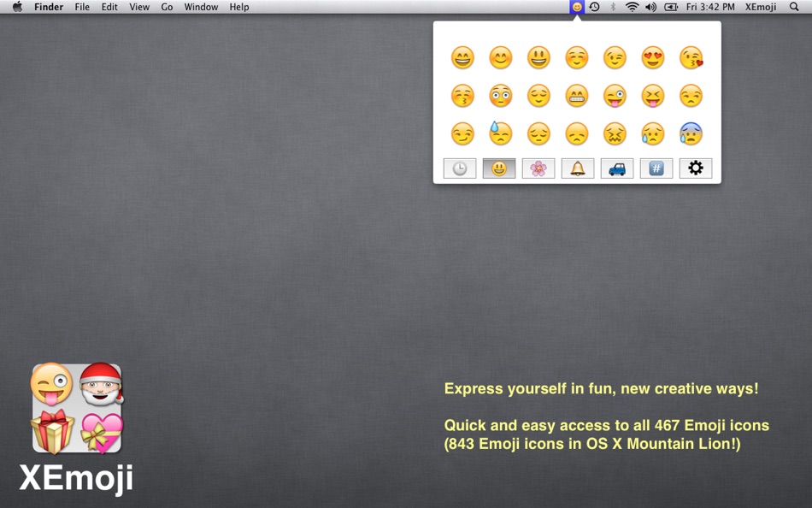Pick the unamused face emoji

691,96
